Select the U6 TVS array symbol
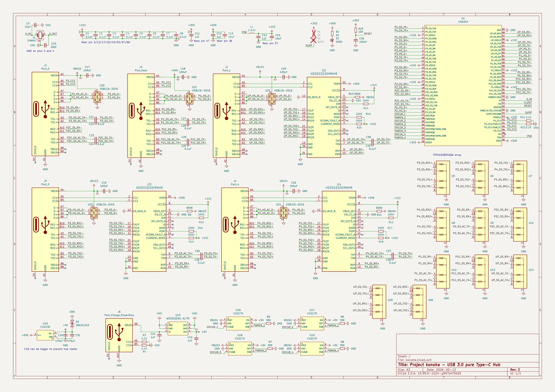Screen dimensions: 555x392 tap(481, 178)
